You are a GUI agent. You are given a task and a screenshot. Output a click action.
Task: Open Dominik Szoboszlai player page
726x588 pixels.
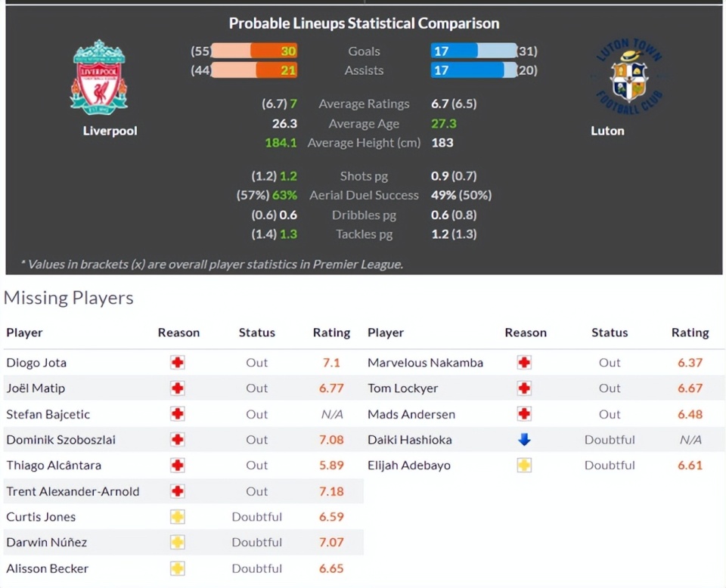[60, 440]
